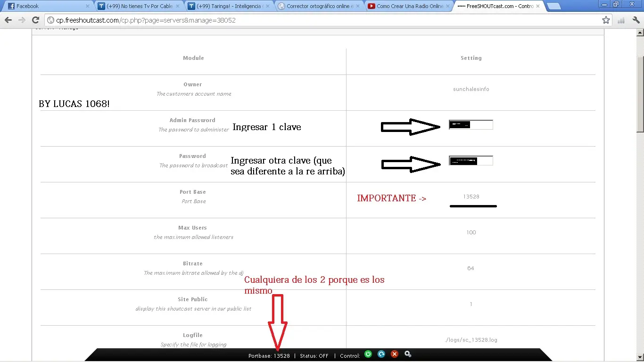Click the Max Users value 100
The width and height of the screenshot is (644, 362).
[471, 232]
